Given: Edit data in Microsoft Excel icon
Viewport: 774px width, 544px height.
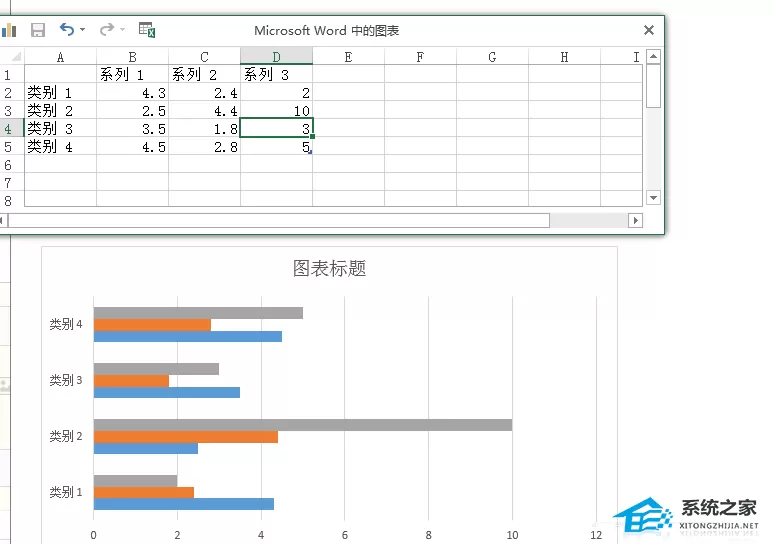Looking at the screenshot, I should pyautogui.click(x=147, y=30).
